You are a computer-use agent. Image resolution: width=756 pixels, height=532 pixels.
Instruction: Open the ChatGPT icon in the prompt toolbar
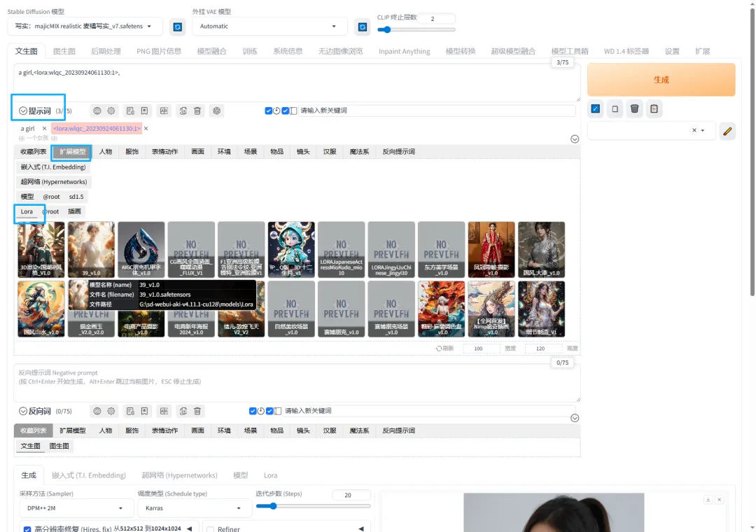[217, 111]
